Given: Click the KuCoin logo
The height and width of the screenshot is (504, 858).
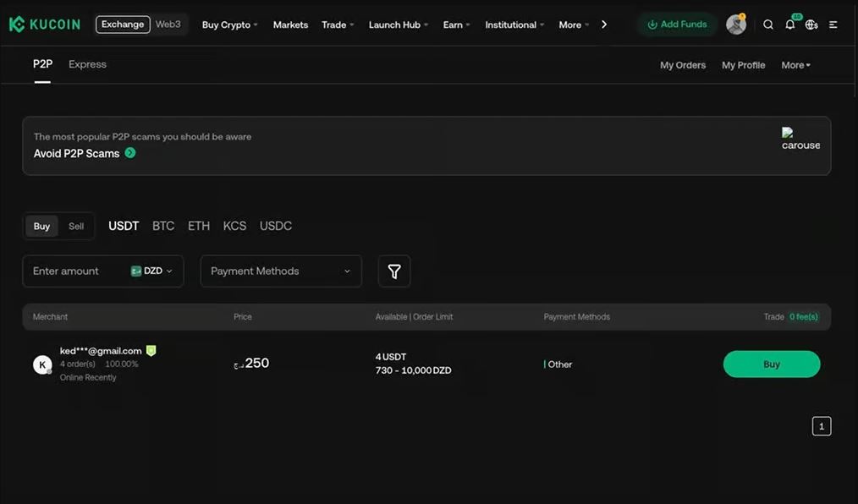Looking at the screenshot, I should tap(44, 24).
